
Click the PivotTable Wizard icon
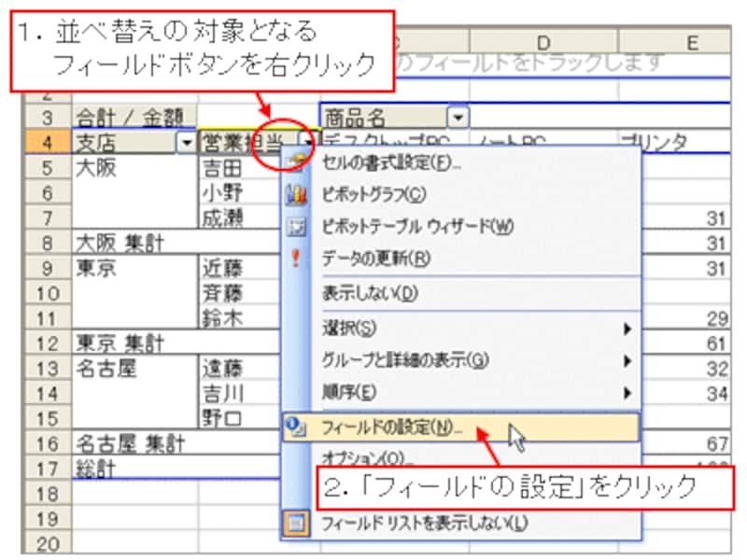[295, 227]
